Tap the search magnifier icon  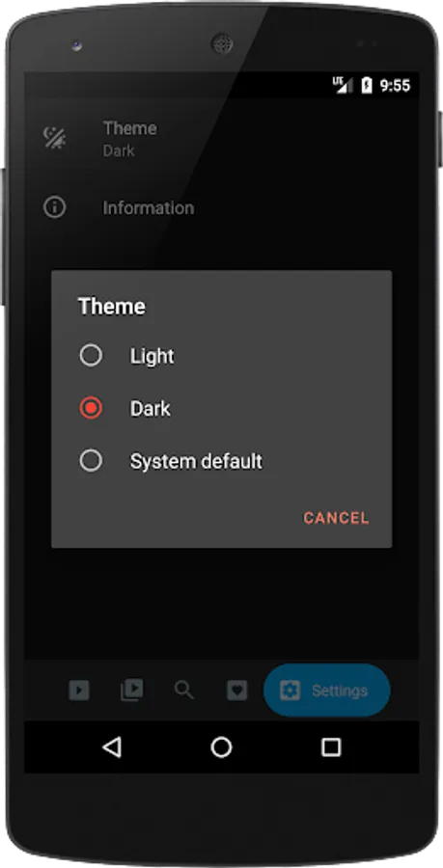point(183,690)
